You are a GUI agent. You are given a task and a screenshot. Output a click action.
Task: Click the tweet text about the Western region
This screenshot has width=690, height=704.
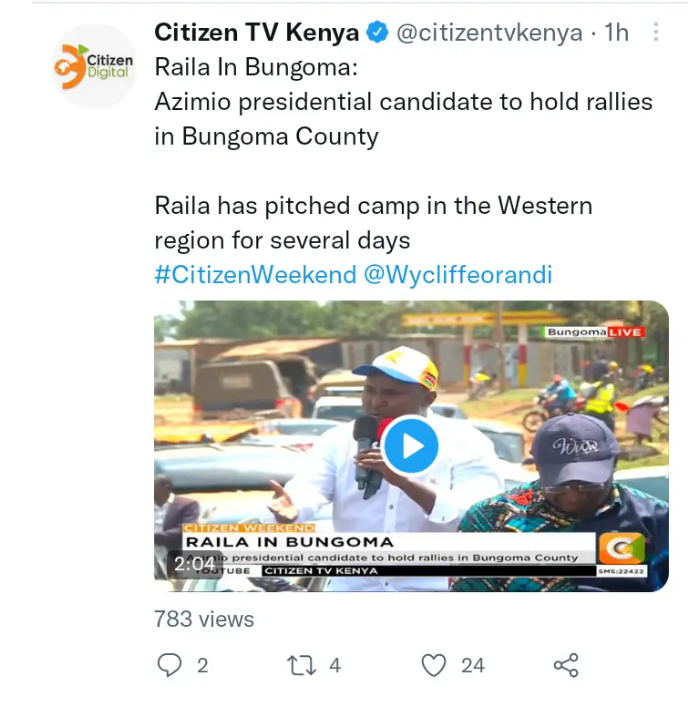click(x=374, y=223)
